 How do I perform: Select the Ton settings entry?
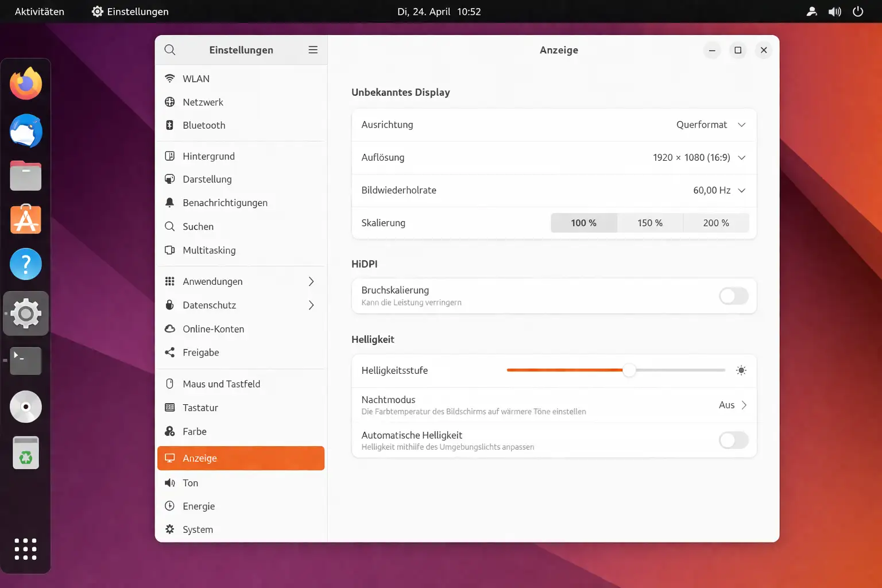pos(189,483)
